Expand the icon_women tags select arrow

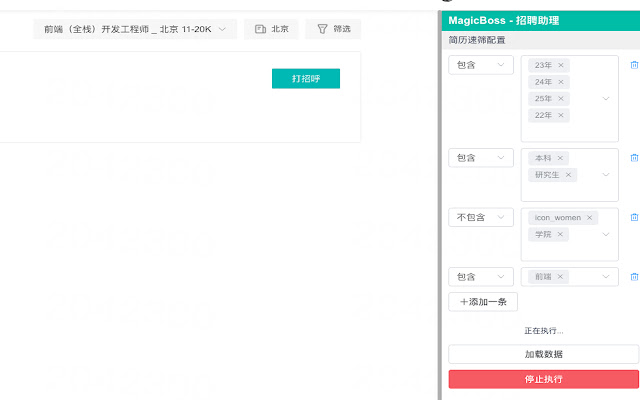(606, 234)
